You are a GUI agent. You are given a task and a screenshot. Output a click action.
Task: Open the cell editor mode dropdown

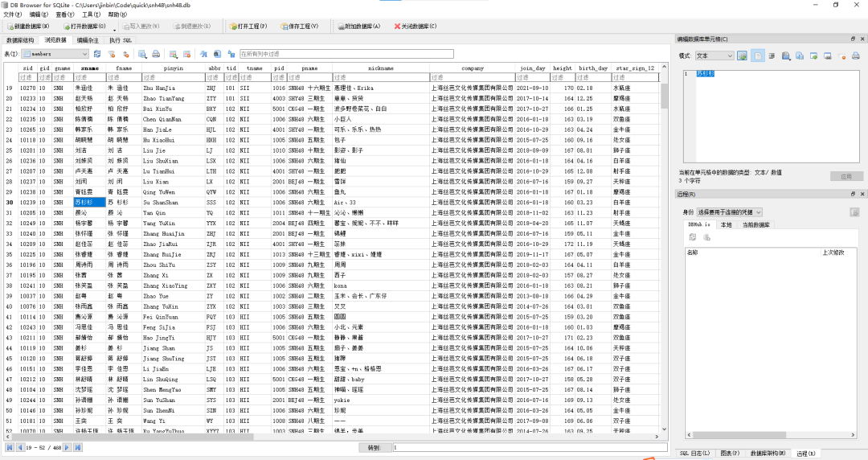tap(714, 55)
